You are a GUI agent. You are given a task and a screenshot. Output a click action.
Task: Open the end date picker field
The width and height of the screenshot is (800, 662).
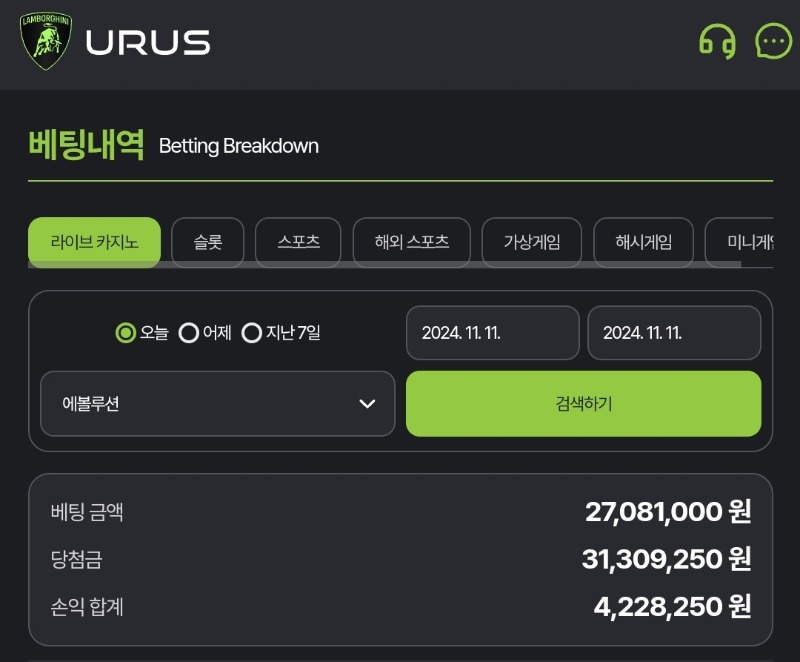[x=674, y=333]
